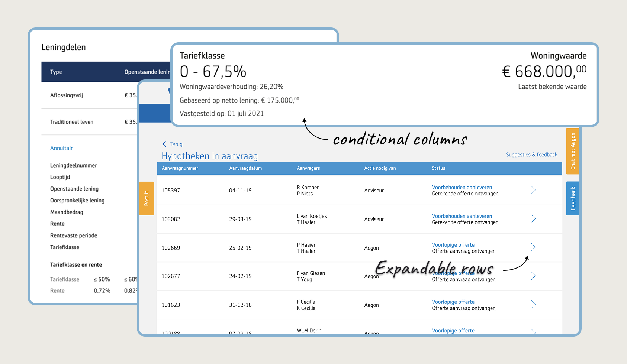Viewport: 627px width, 364px height.
Task: Sort by Aanvraagdatum column header
Action: (245, 168)
